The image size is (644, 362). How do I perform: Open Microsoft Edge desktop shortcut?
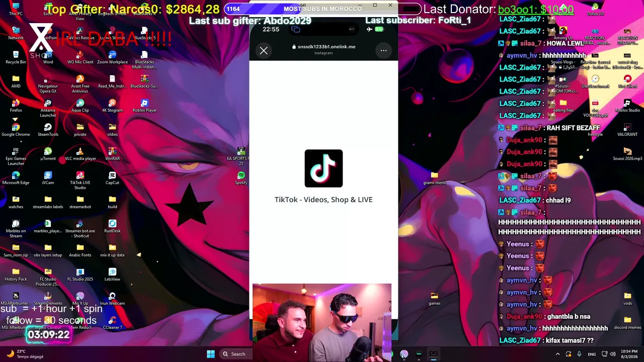click(16, 177)
